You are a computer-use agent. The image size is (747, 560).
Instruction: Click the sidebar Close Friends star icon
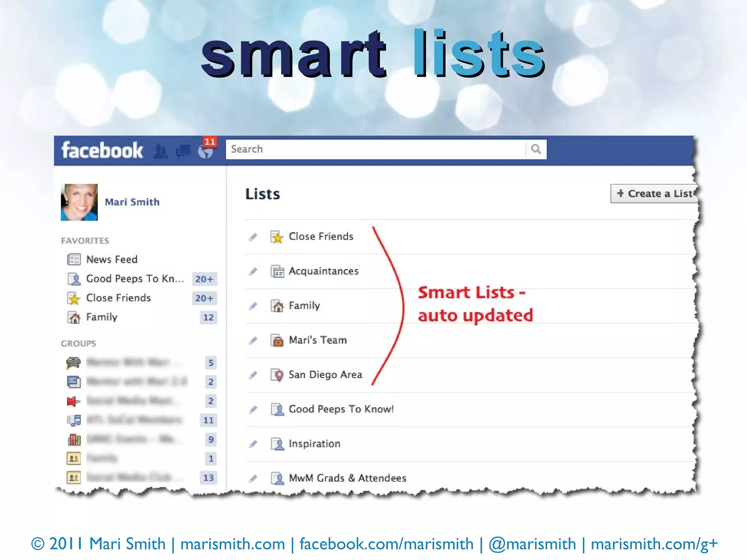(74, 298)
